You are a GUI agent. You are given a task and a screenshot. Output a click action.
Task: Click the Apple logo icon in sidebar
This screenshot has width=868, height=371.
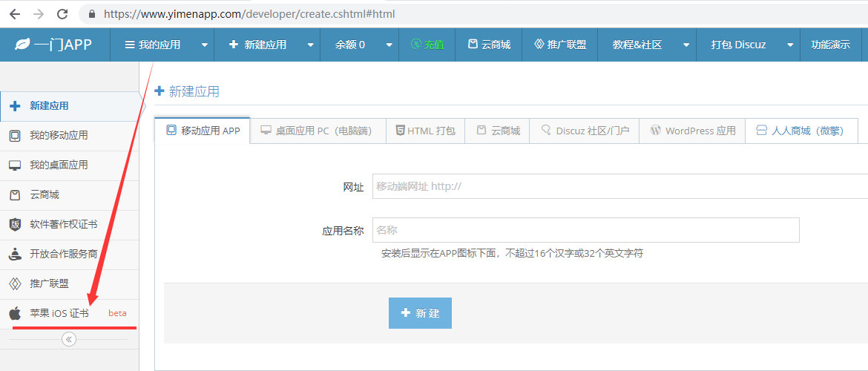[15, 313]
